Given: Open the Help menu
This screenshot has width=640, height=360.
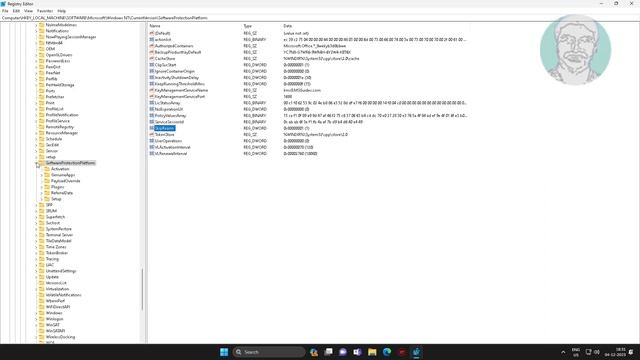Looking at the screenshot, I should pos(62,11).
